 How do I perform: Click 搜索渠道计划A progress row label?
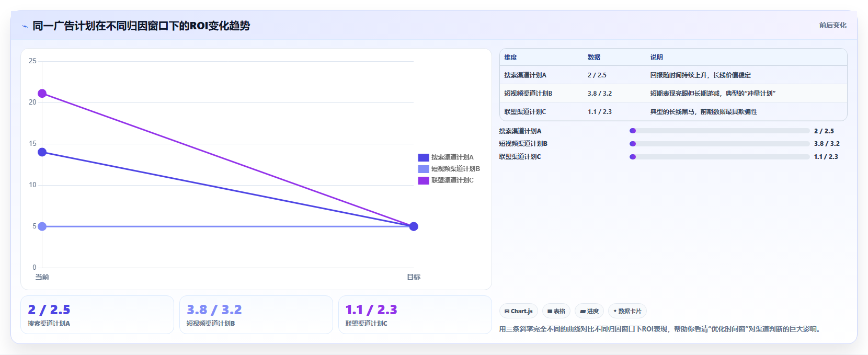coord(520,131)
